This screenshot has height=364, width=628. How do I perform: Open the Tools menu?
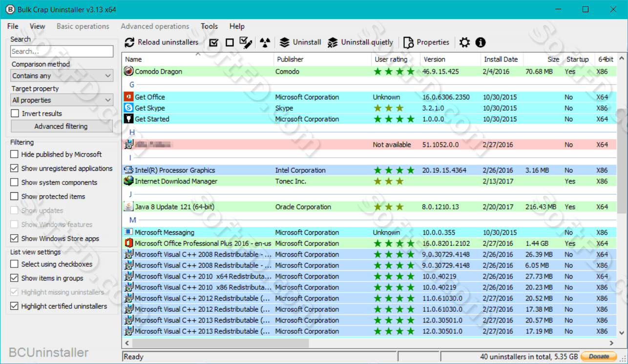(x=209, y=26)
